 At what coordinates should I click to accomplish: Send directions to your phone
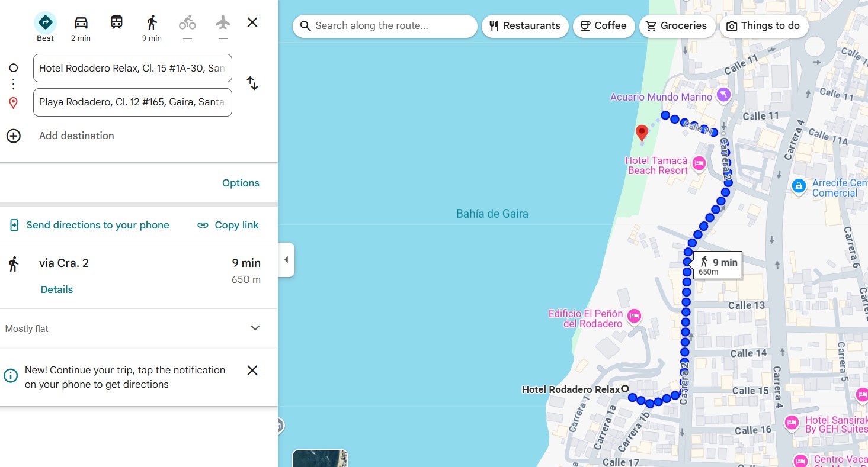89,225
